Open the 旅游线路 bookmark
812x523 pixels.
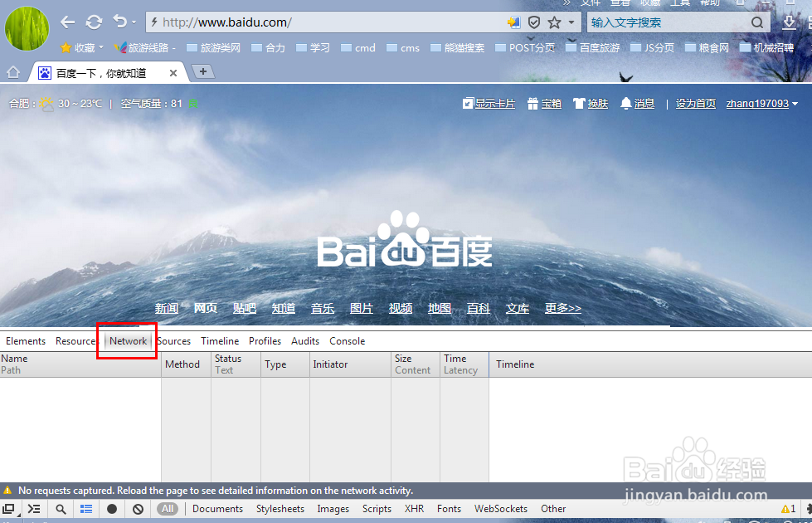145,47
